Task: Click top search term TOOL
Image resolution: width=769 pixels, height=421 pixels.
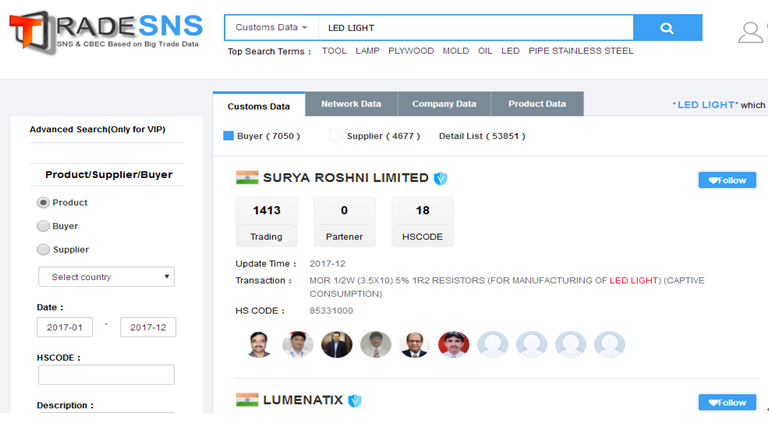Action: click(334, 51)
